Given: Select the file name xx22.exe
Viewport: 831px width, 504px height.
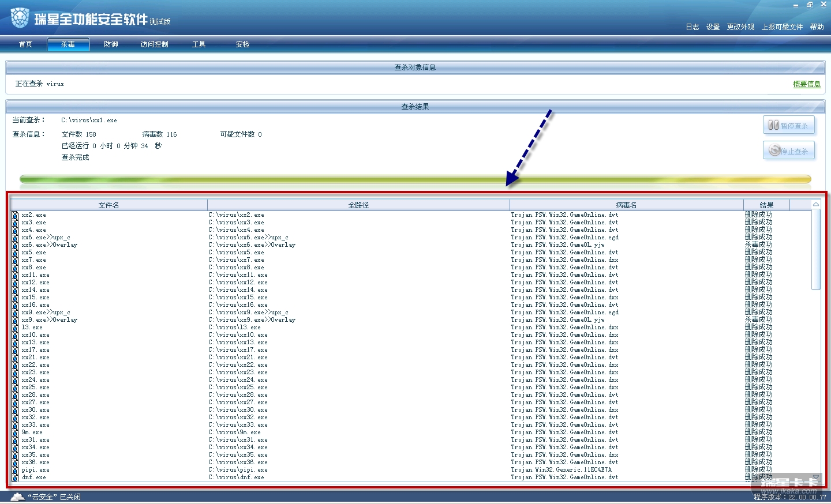Looking at the screenshot, I should click(x=36, y=365).
